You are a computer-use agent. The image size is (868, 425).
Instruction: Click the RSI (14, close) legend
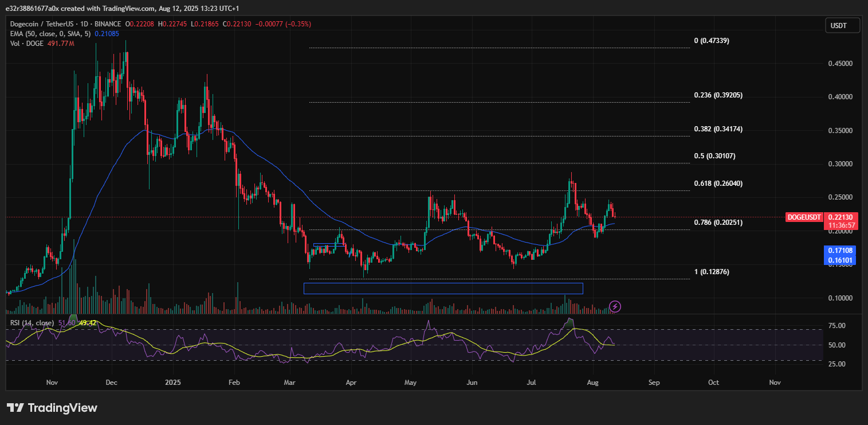coord(32,323)
